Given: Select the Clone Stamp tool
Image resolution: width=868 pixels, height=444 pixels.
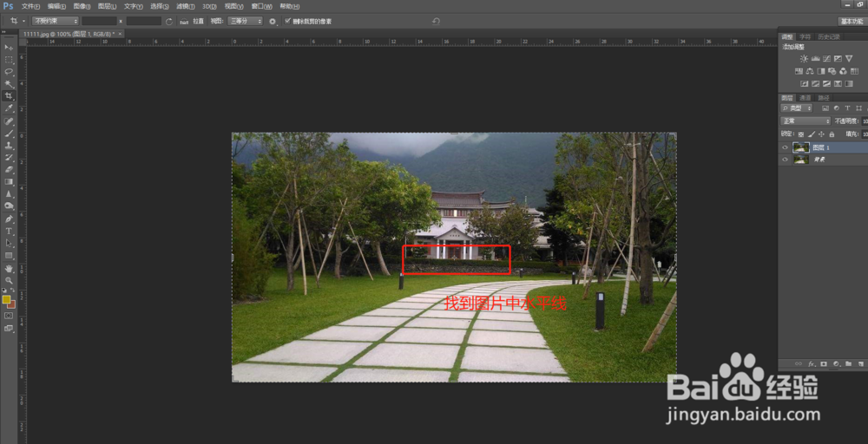Looking at the screenshot, I should pos(9,146).
